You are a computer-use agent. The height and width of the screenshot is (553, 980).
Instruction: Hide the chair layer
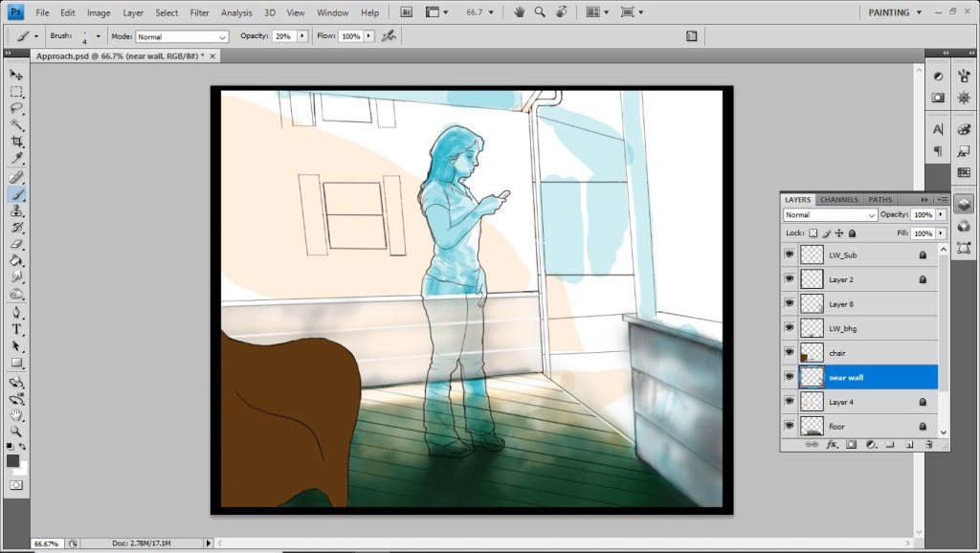(789, 353)
